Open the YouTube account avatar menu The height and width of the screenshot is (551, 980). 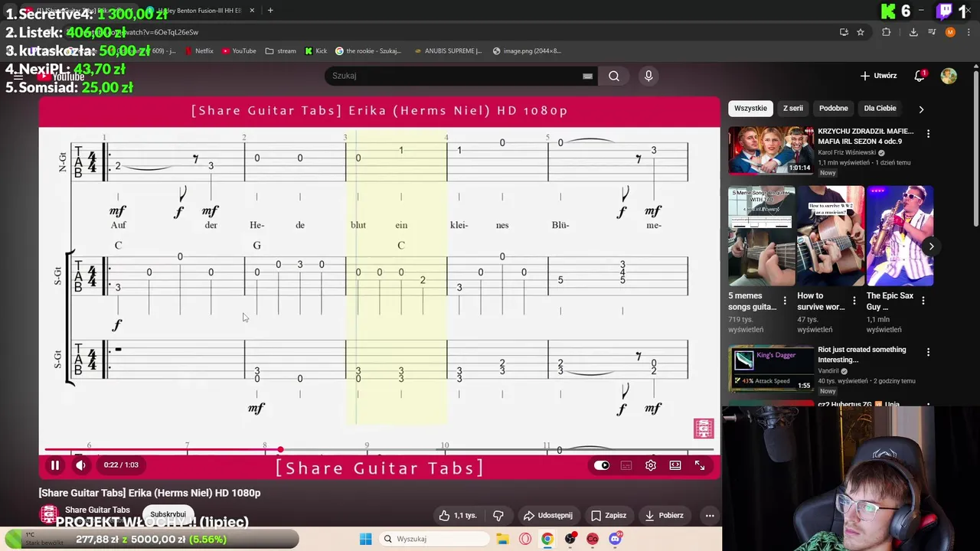point(949,76)
